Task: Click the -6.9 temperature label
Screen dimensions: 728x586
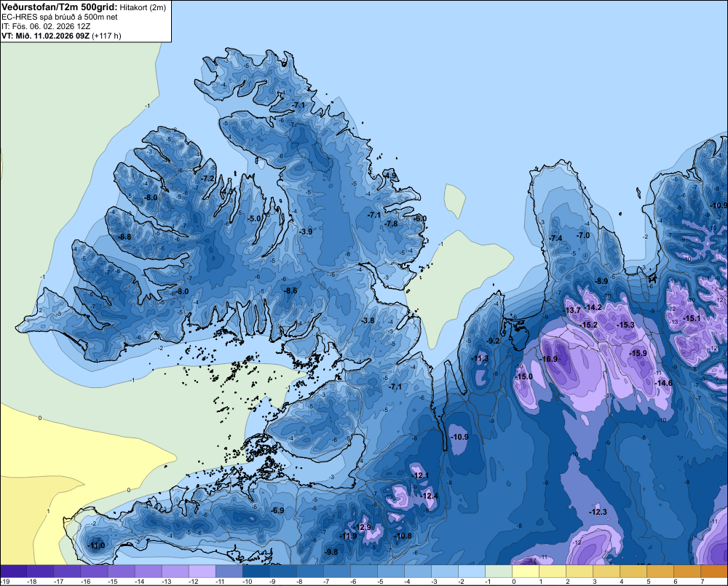Action: point(277,510)
